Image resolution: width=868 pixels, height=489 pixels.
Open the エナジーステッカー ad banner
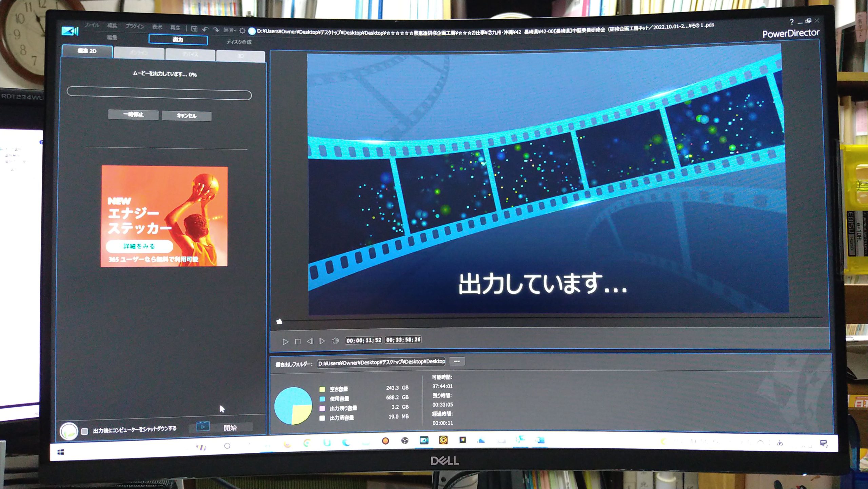(x=164, y=216)
